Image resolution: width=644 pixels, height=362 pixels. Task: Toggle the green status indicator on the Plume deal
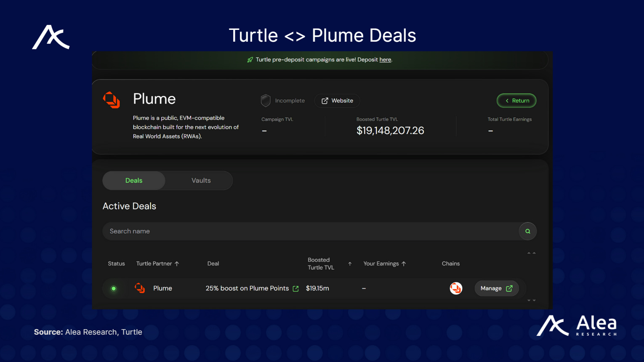point(114,288)
